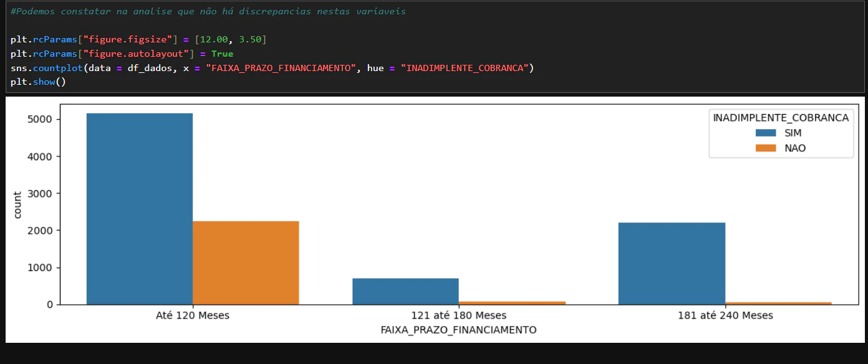Click the tall blue bar for Até 120 Meses
868x364 pixels.
140,209
